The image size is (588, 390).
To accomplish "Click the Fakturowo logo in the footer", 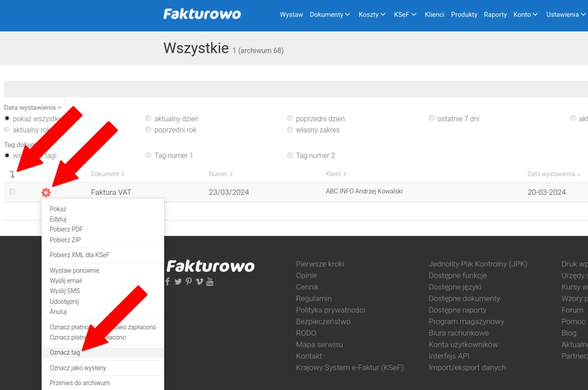I will coord(211,266).
